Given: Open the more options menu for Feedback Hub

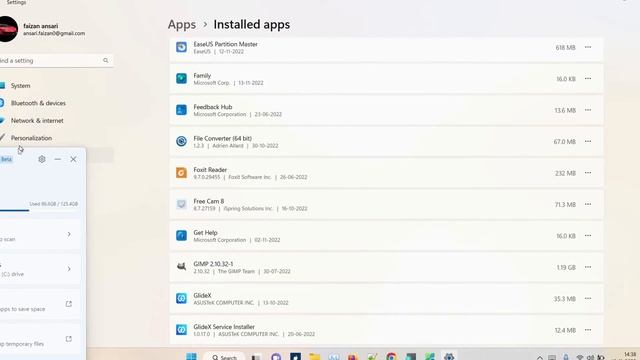Looking at the screenshot, I should pos(588,110).
